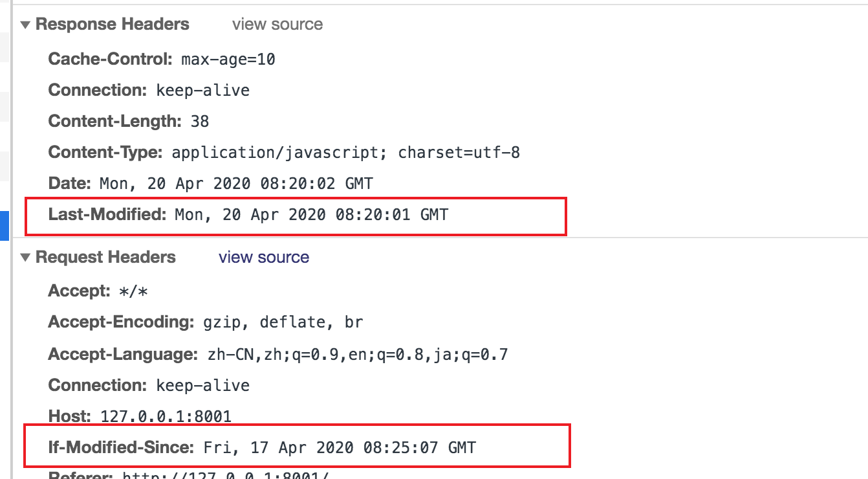Select the Referer header row
The width and height of the screenshot is (868, 479).
189,474
